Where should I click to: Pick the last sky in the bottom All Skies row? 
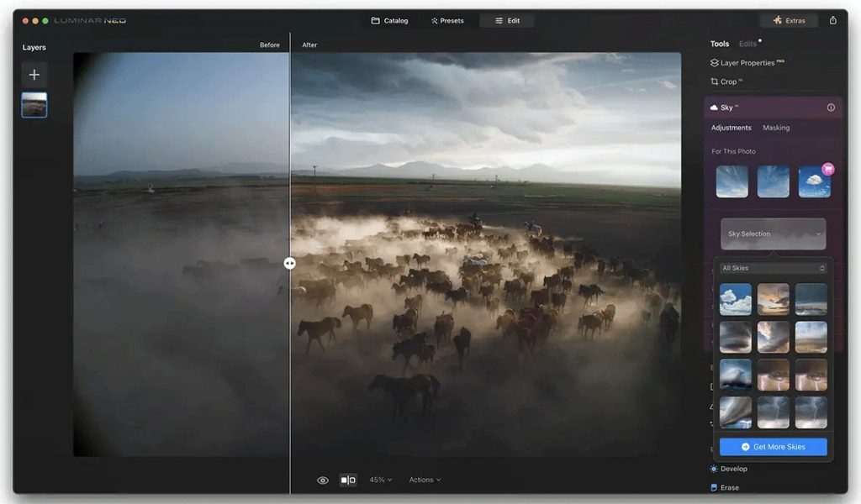tap(811, 412)
